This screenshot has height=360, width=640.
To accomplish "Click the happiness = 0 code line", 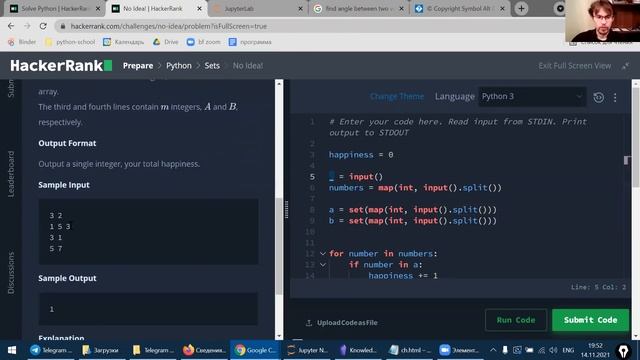I will pyautogui.click(x=361, y=155).
